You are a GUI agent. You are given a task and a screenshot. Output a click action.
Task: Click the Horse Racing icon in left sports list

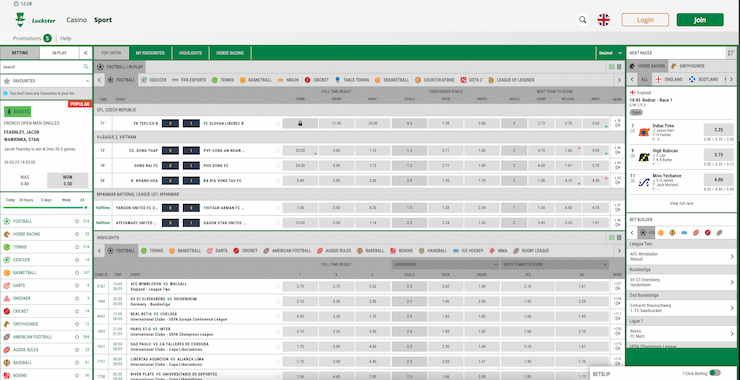(x=7, y=234)
